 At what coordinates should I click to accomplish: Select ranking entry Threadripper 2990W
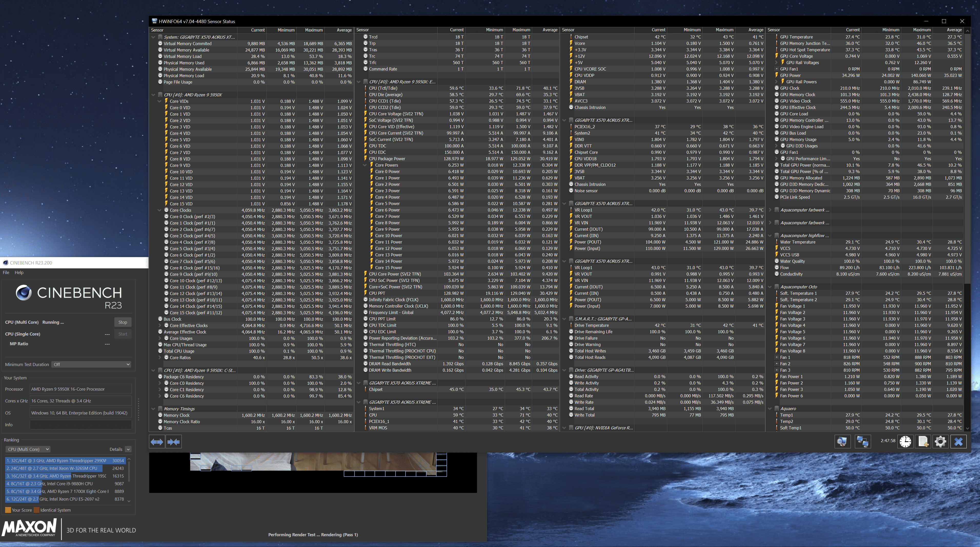[65, 460]
